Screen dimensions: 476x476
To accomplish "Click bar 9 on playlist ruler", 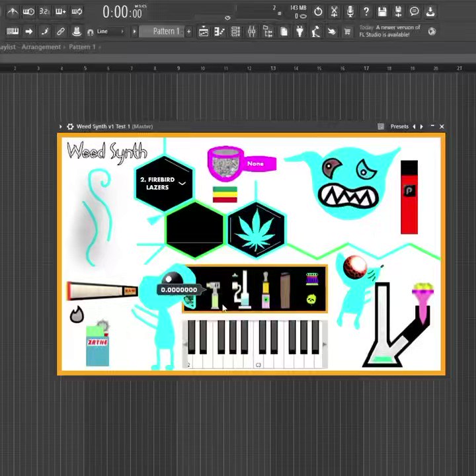I will (x=178, y=68).
